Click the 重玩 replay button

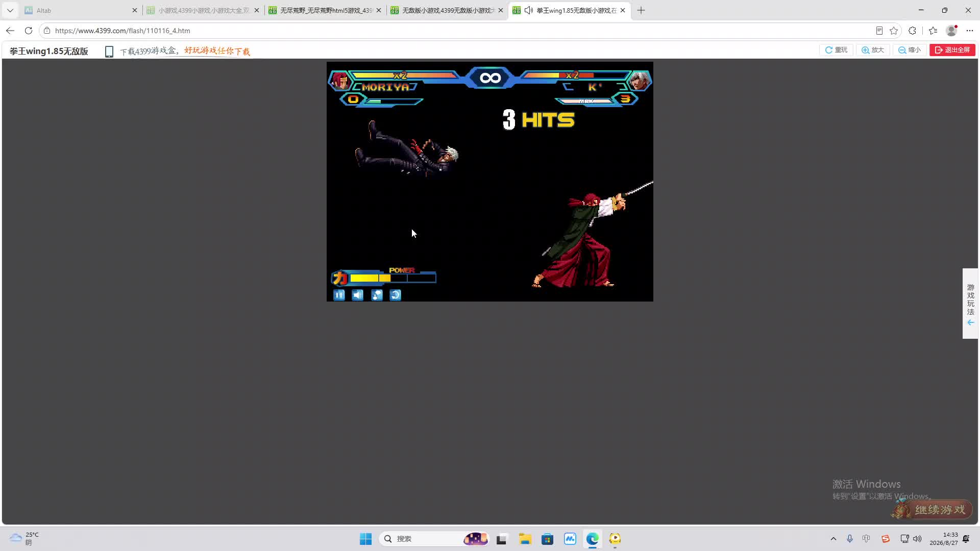coord(836,50)
